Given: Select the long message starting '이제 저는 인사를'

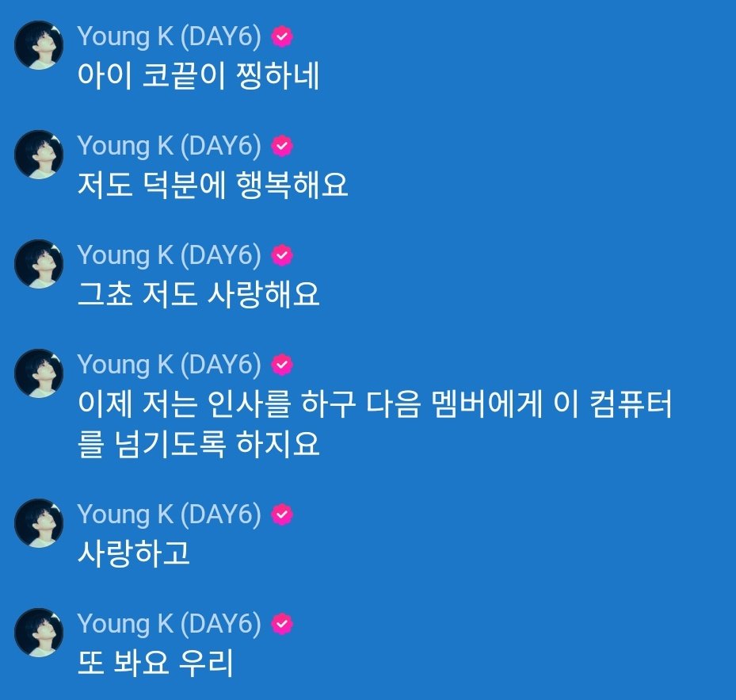Looking at the screenshot, I should [x=375, y=424].
